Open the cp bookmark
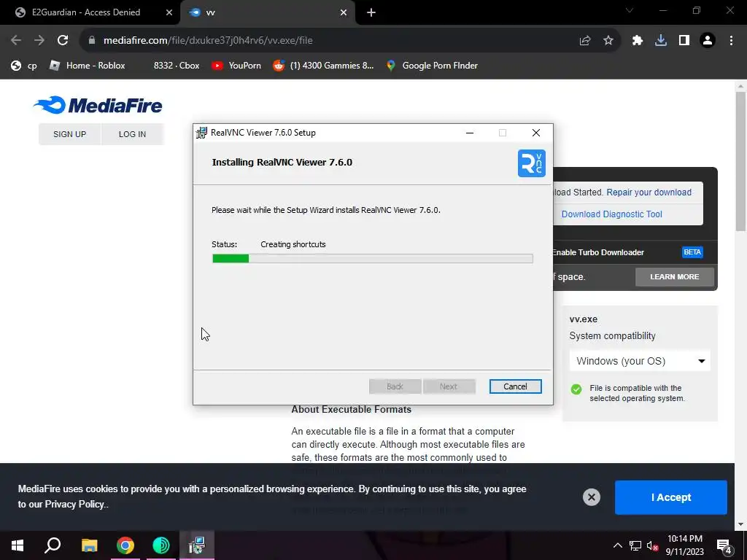 pos(24,66)
